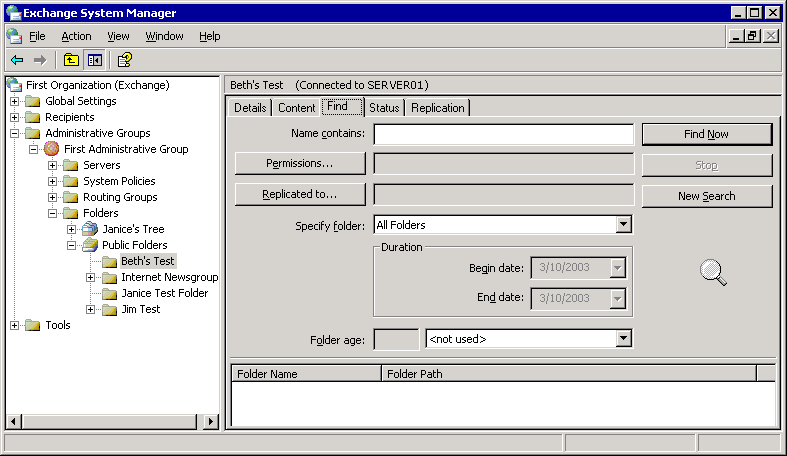Click the Jim Test folder icon
Image resolution: width=787 pixels, height=456 pixels.
point(109,310)
